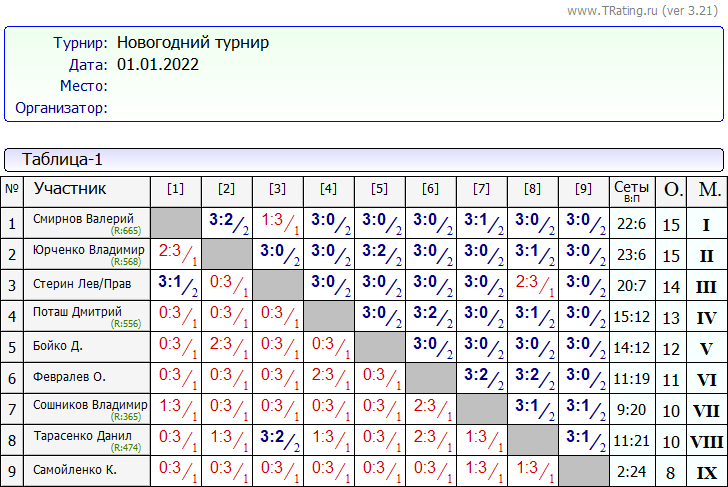Click the Организатор field label
This screenshot has width=728, height=487.
click(61, 108)
